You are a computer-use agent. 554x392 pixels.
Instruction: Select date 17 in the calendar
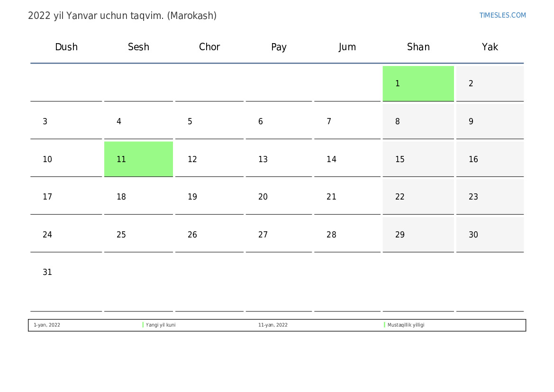click(x=66, y=197)
